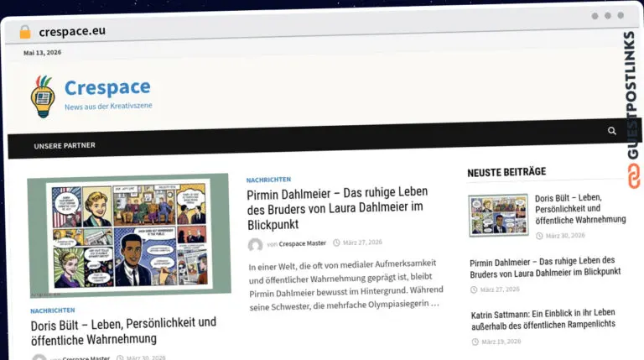The width and height of the screenshot is (644, 360).
Task: Click the Crespace Master author link
Action: click(x=302, y=243)
